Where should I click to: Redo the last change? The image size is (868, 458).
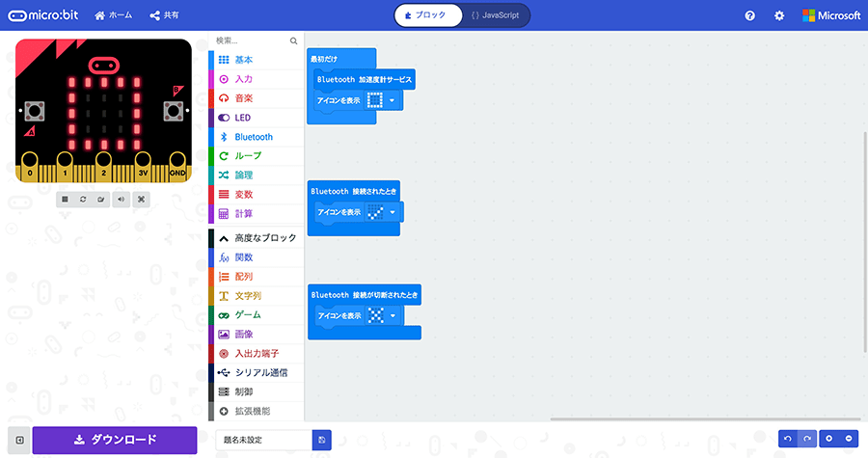807,439
